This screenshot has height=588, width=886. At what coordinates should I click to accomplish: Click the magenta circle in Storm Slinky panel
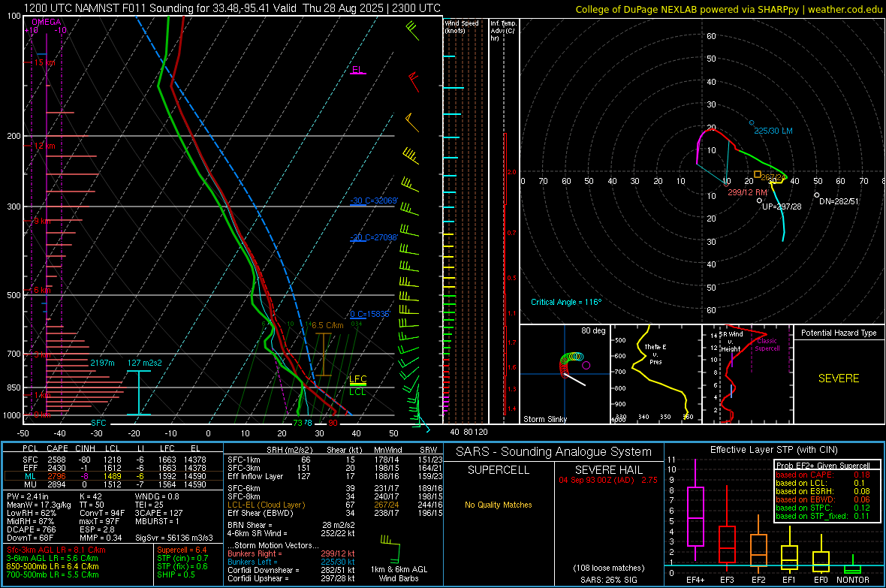[x=586, y=365]
